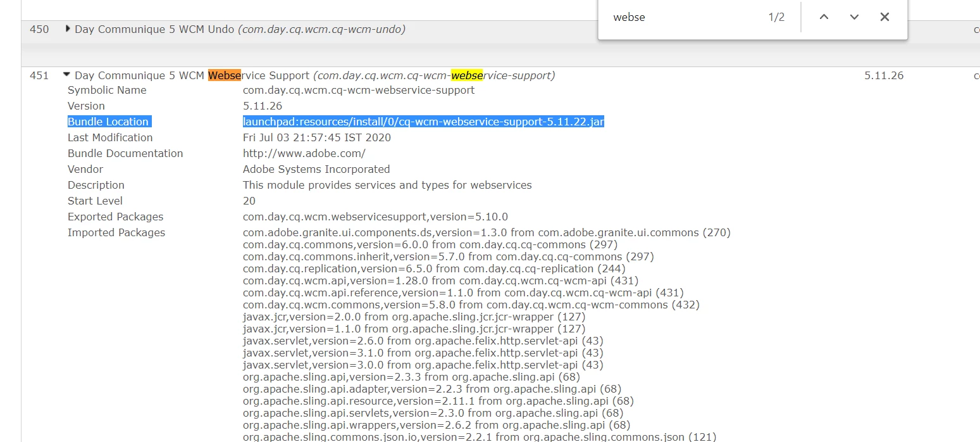The image size is (980, 442).
Task: Click the org.apache.sling.api.adapter import line
Action: (432, 389)
